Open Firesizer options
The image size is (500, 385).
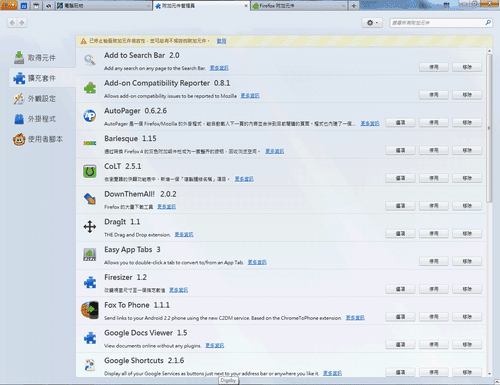click(x=400, y=289)
